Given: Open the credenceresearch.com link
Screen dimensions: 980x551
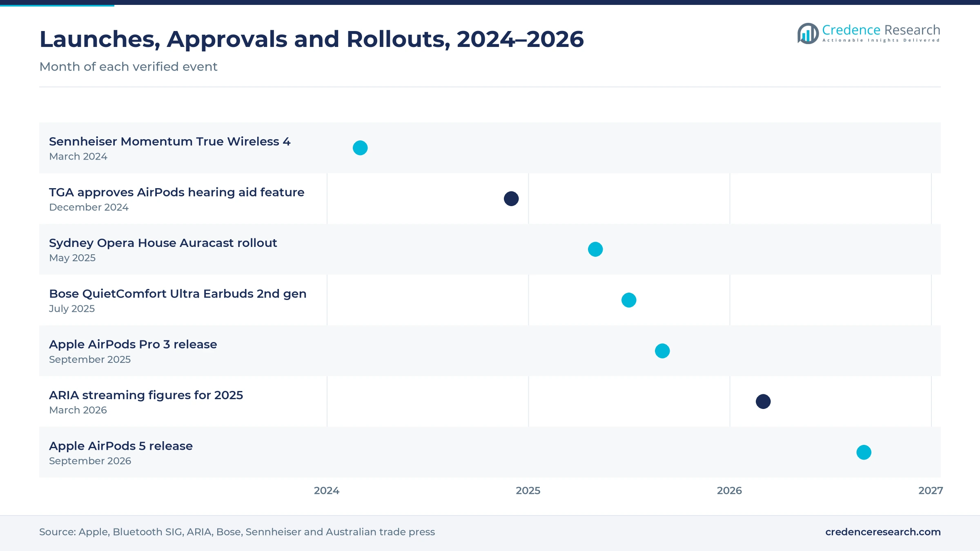Looking at the screenshot, I should (883, 532).
